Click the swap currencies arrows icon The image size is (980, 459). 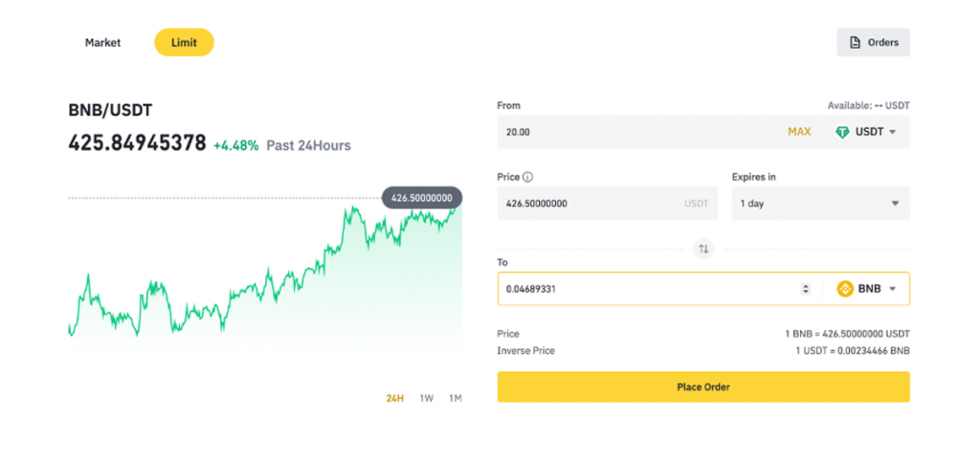[x=703, y=249]
